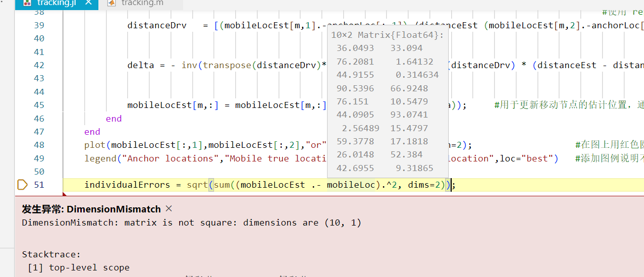Click the 'sum' function on line 51
The height and width of the screenshot is (277, 644).
(222, 185)
